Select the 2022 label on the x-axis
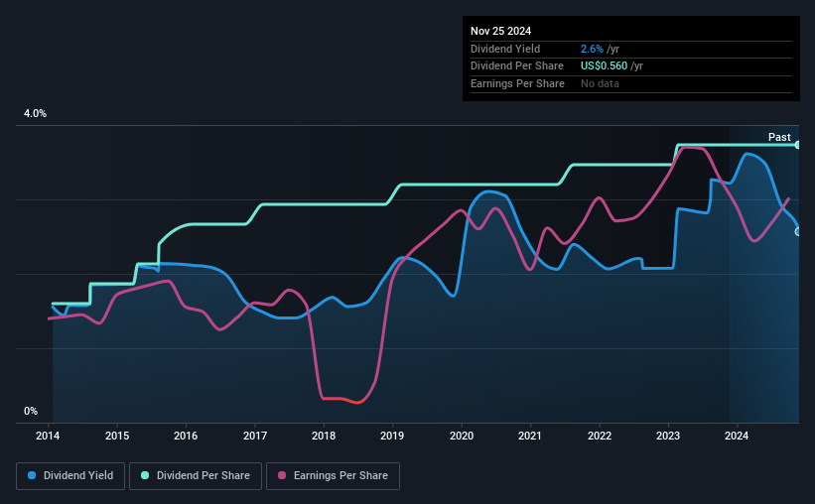 click(600, 436)
